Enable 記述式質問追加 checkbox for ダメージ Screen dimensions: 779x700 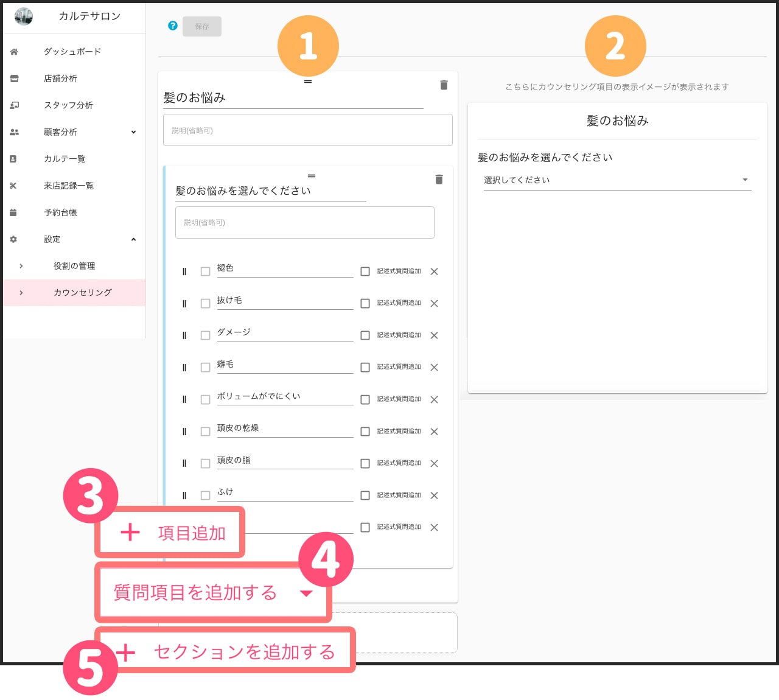coord(365,335)
